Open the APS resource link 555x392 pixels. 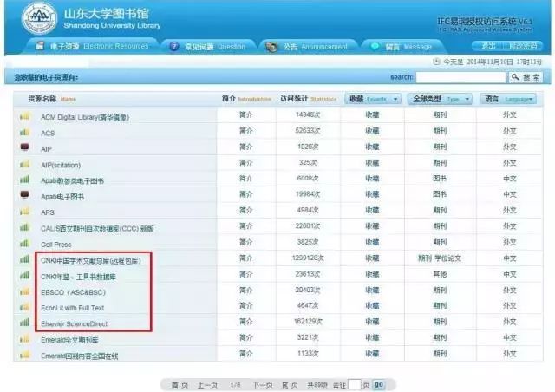click(x=48, y=212)
